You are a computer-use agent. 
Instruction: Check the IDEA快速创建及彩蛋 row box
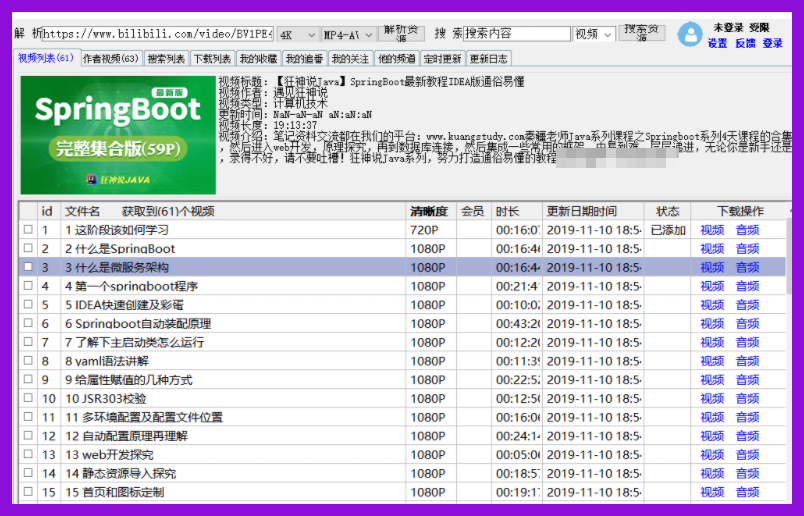[28, 305]
